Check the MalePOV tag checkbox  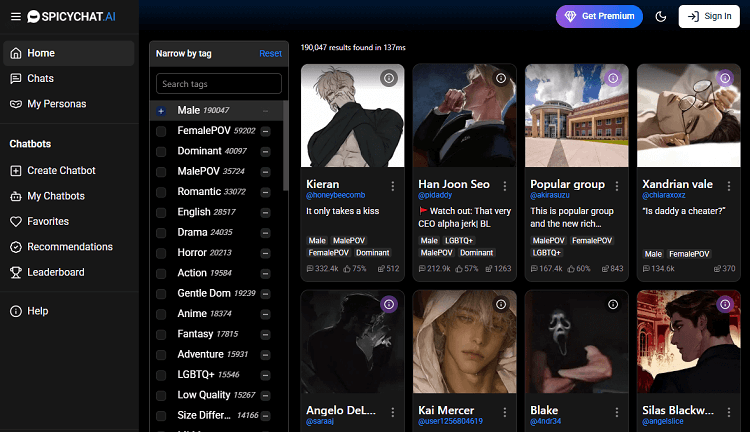161,172
